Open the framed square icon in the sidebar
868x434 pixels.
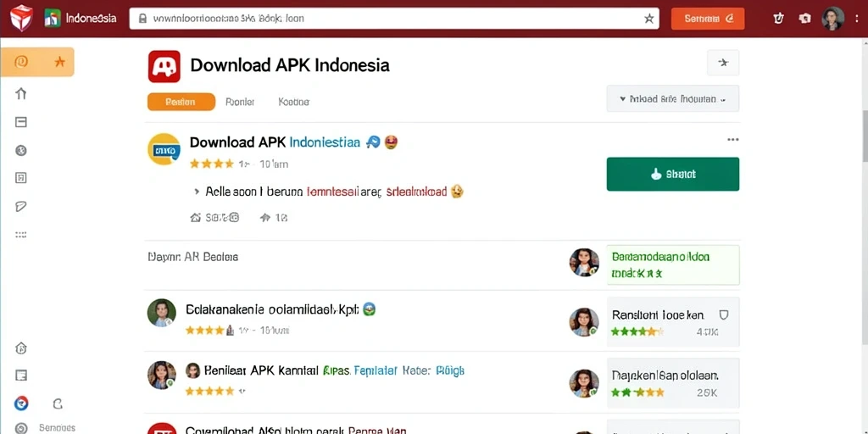[x=21, y=178]
